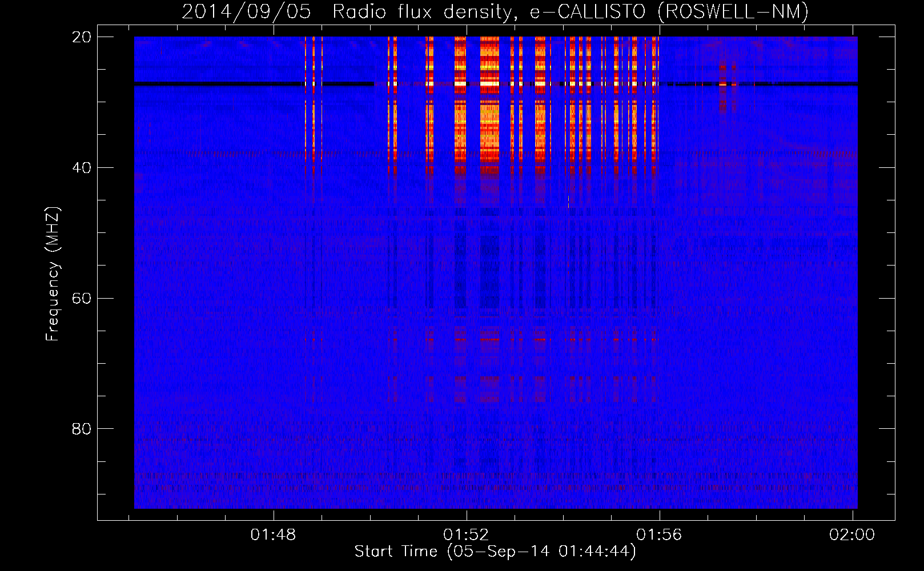This screenshot has width=924, height=571.
Task: Select the 40 frequency tick label
Action: 81,168
